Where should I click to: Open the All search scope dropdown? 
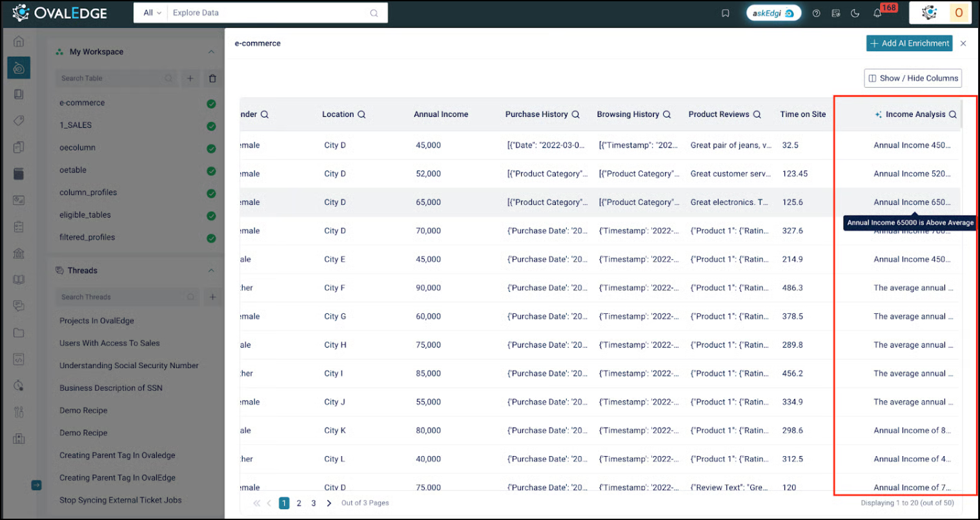(152, 13)
